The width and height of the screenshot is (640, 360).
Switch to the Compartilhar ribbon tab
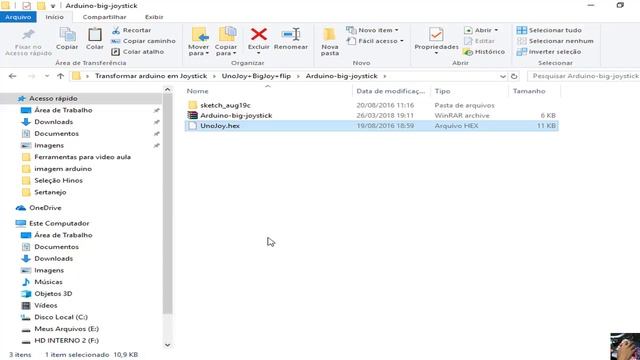104,17
